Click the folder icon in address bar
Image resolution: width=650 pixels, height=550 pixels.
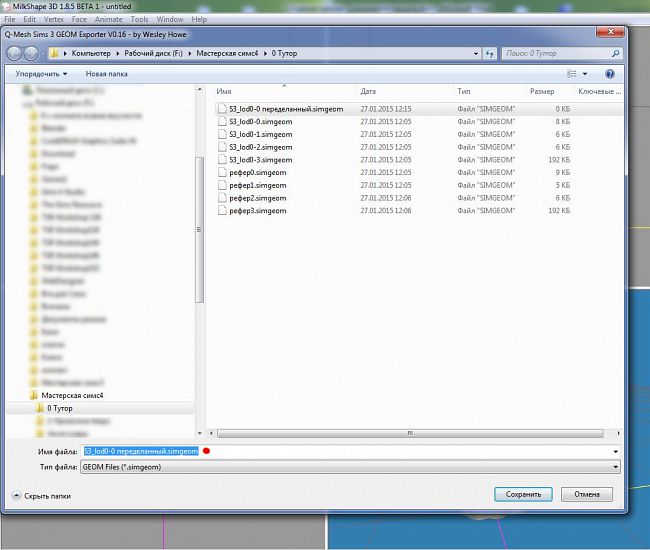point(54,53)
